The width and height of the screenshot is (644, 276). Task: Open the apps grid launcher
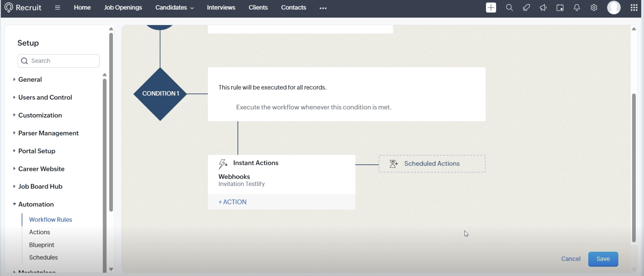(634, 7)
